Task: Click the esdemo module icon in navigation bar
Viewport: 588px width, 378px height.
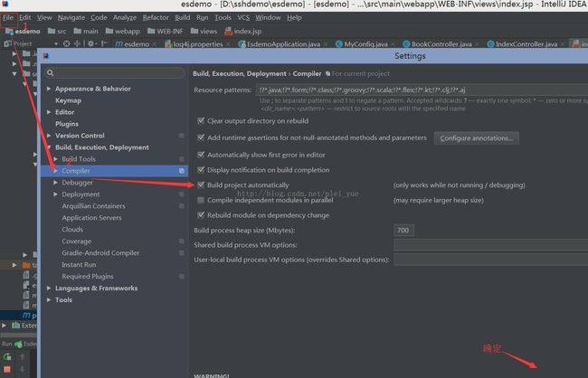Action: [9, 31]
